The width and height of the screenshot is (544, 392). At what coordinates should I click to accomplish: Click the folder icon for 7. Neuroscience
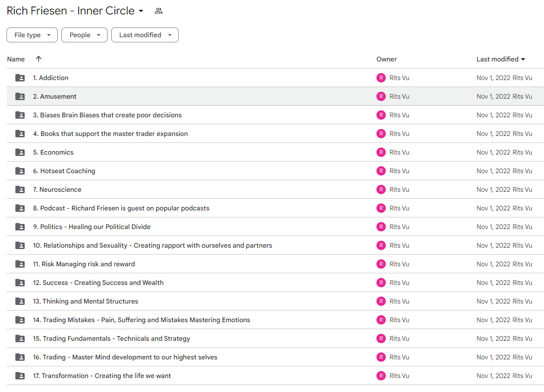20,189
